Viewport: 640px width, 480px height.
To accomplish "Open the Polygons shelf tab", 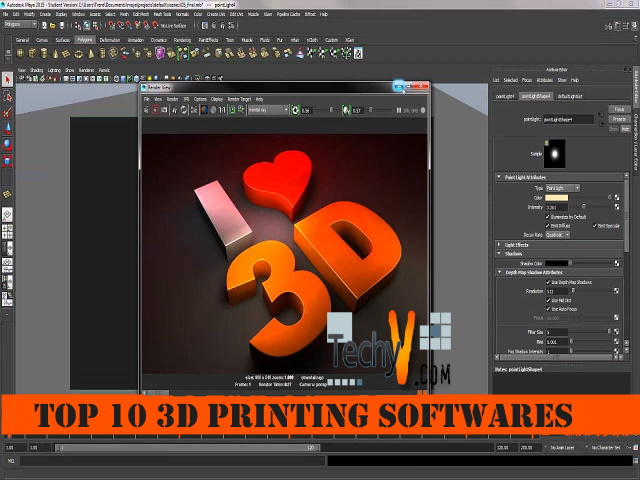I will pyautogui.click(x=85, y=40).
